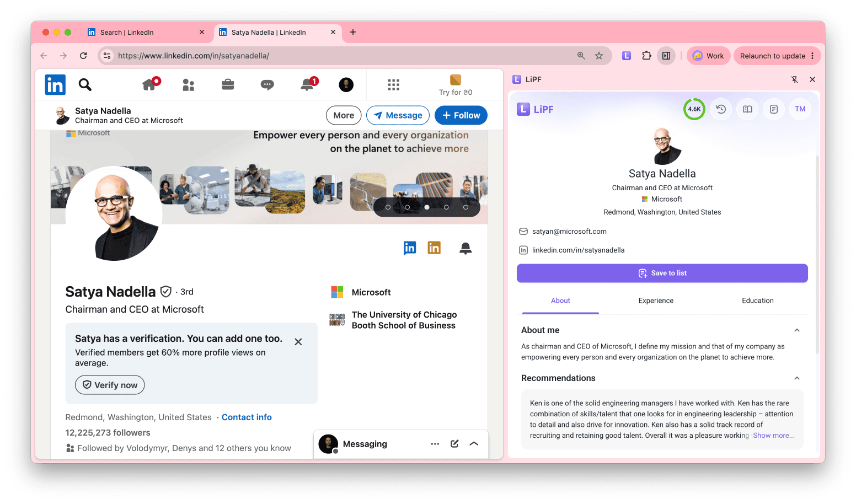Expand the Messaging panel chevron
856x504 pixels.
pos(474,444)
